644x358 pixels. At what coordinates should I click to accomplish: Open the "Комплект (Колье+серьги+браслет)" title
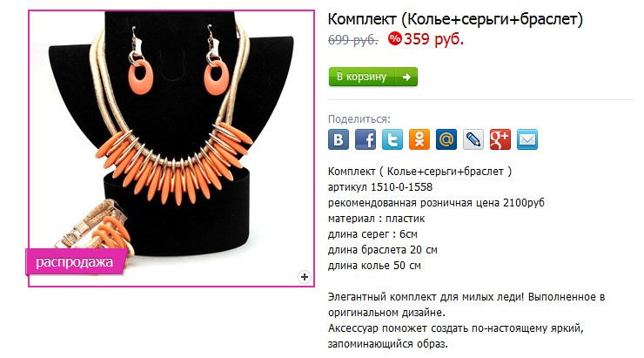pyautogui.click(x=455, y=19)
